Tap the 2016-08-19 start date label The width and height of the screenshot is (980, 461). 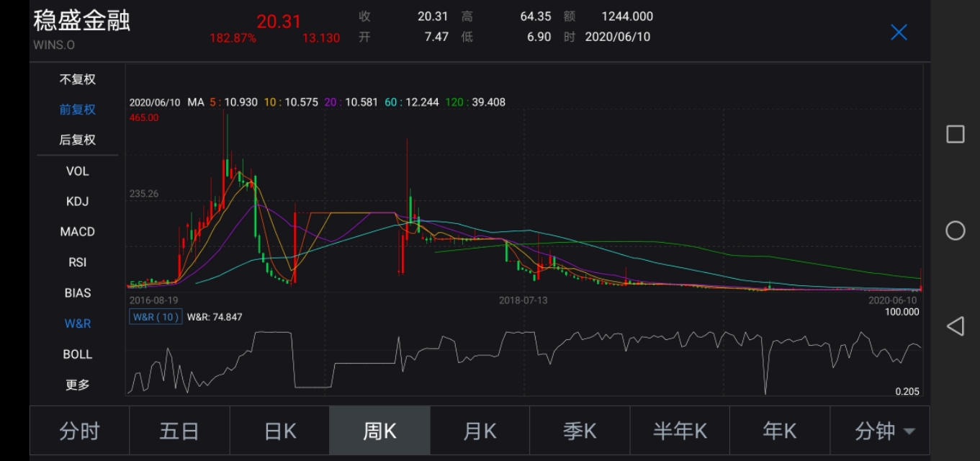[x=153, y=300]
